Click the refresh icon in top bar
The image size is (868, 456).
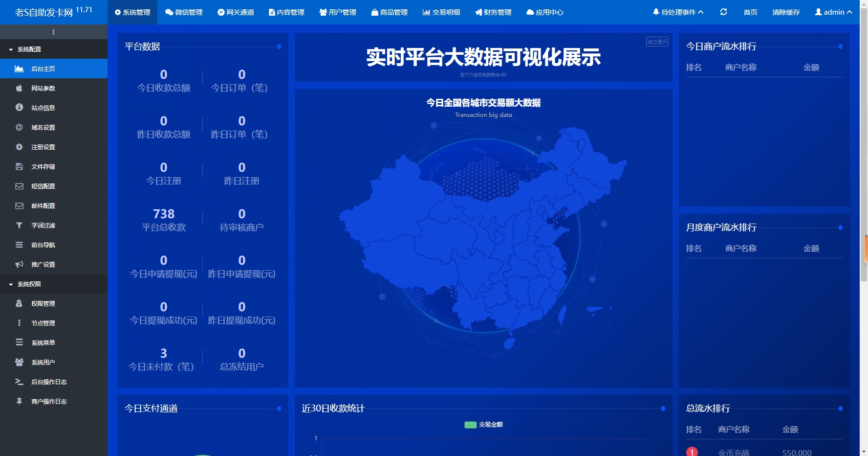coord(723,12)
